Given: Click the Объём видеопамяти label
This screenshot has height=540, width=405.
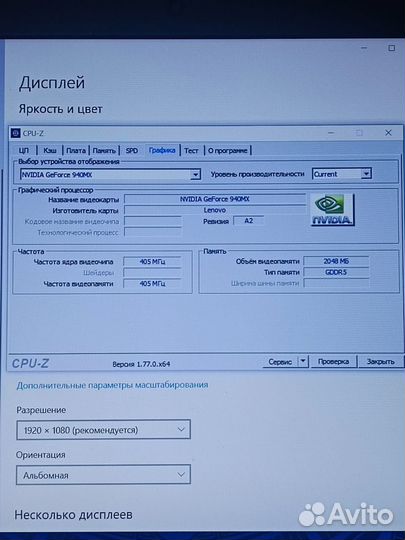Looking at the screenshot, I should [268, 261].
